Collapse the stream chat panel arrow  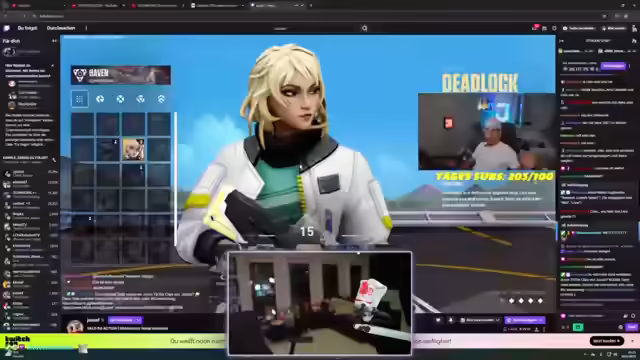point(562,41)
